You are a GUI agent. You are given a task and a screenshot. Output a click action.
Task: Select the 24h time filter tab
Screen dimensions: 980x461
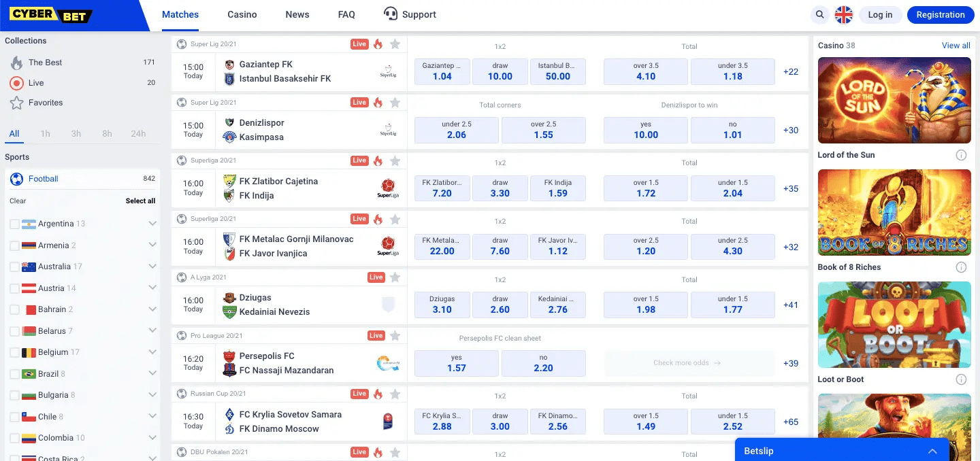tap(138, 133)
